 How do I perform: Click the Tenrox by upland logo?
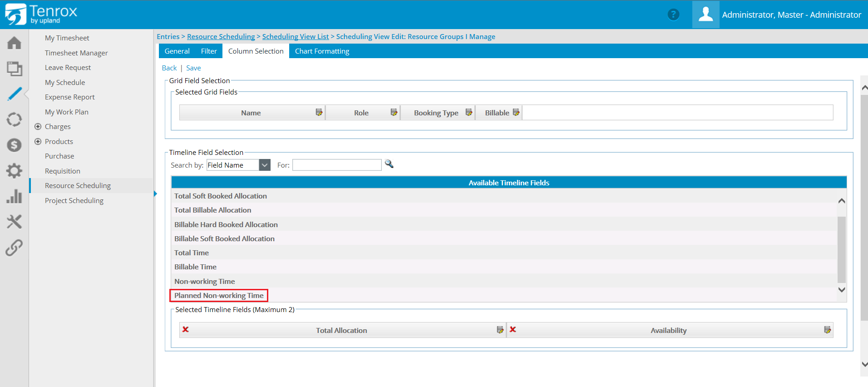[41, 14]
